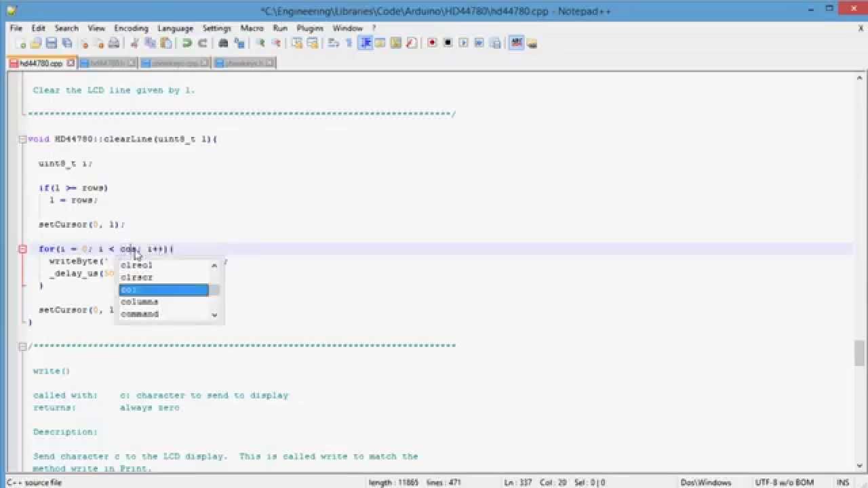Toggle ABC spell check button
The height and width of the screenshot is (488, 868).
516,43
